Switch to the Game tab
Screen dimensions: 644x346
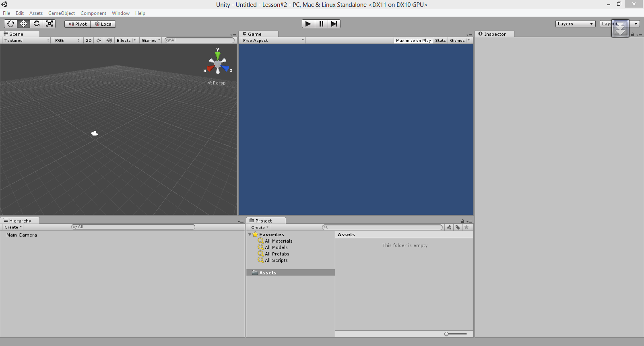tap(258, 34)
